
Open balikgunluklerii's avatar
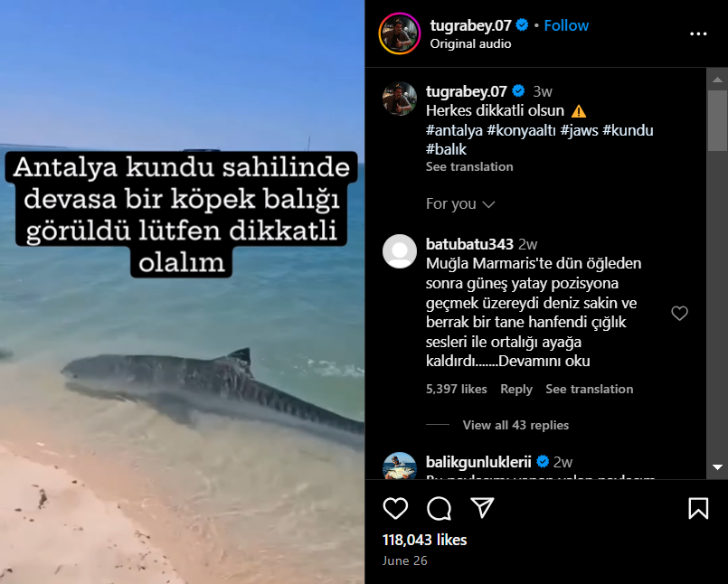(400, 466)
